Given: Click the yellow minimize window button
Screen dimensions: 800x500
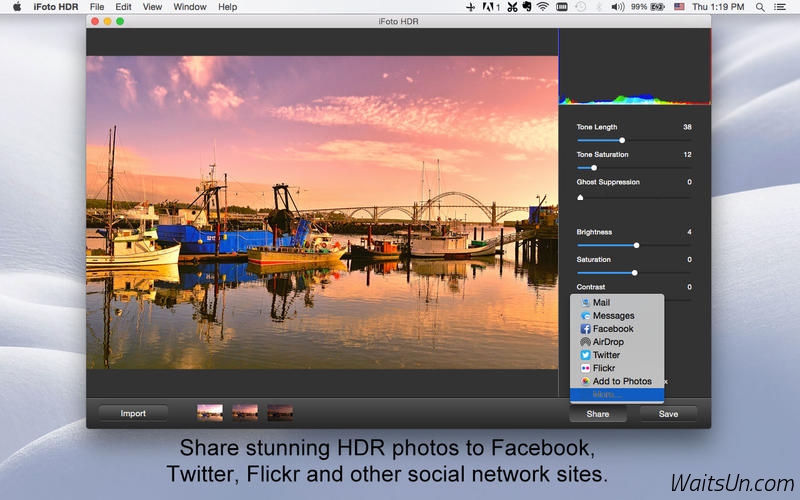Looking at the screenshot, I should point(107,21).
